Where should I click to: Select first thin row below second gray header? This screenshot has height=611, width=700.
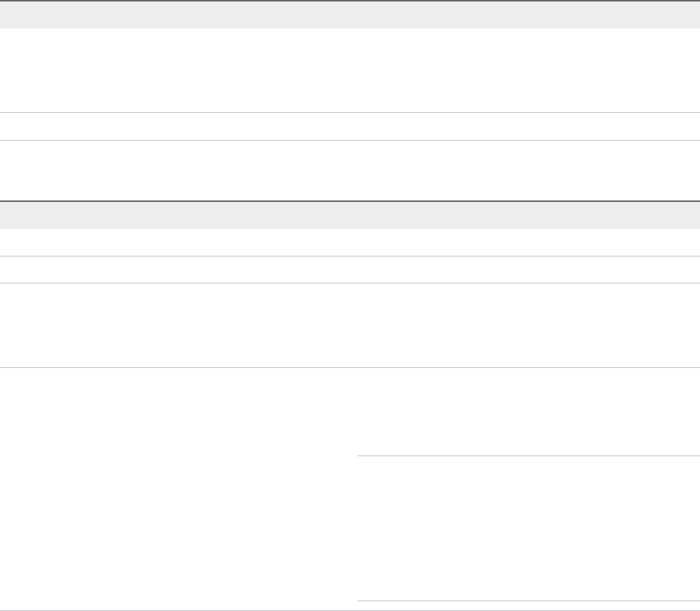[x=350, y=242]
